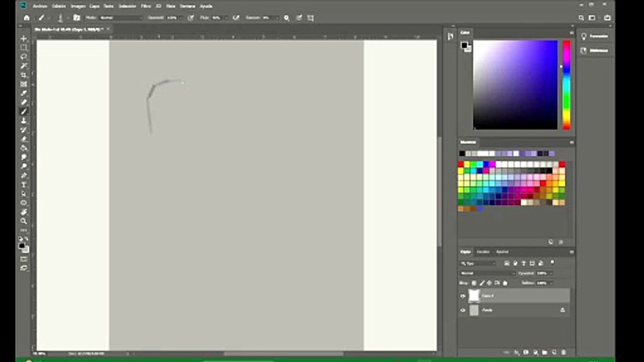Click the trash icon to delete layer

[563, 352]
